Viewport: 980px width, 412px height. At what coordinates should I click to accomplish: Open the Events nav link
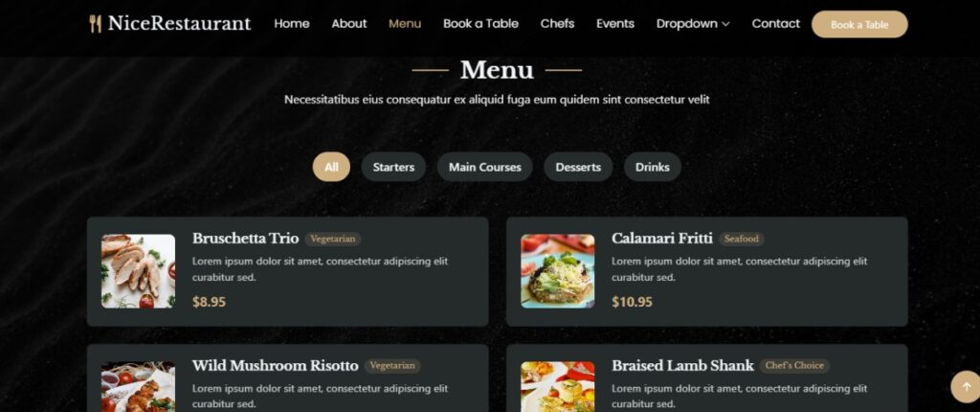(615, 24)
